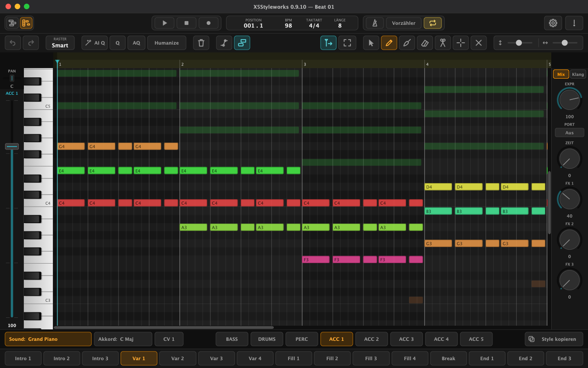Start playback with the Play button
Viewport: 588px width, 368px height.
164,23
